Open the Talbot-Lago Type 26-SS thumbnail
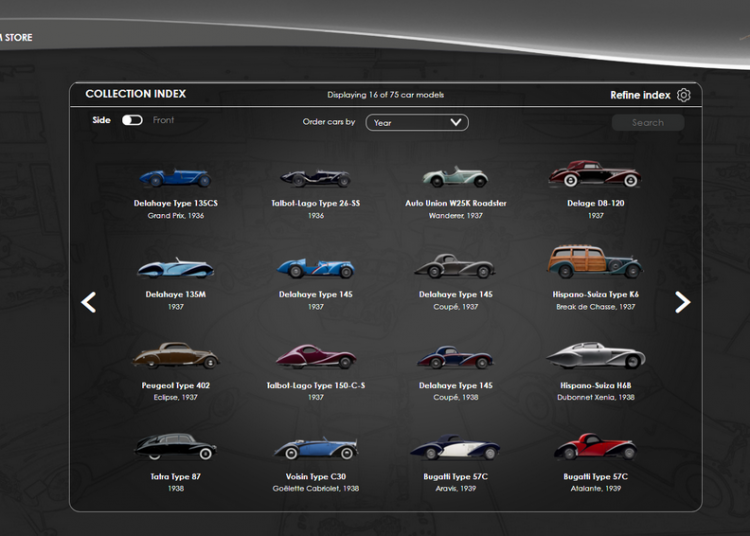The height and width of the screenshot is (536, 750). [315, 178]
